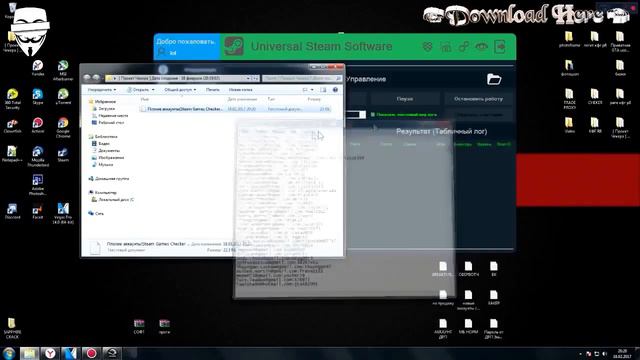Select the Notepad++ desktop icon
Screen dimensions: 640x360
coord(12,154)
